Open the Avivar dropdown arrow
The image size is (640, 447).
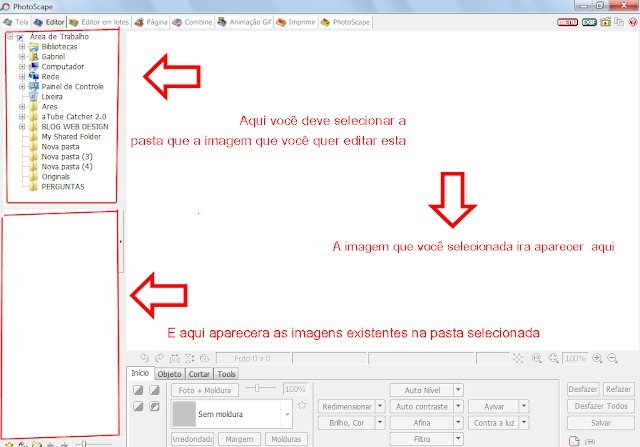[524, 407]
